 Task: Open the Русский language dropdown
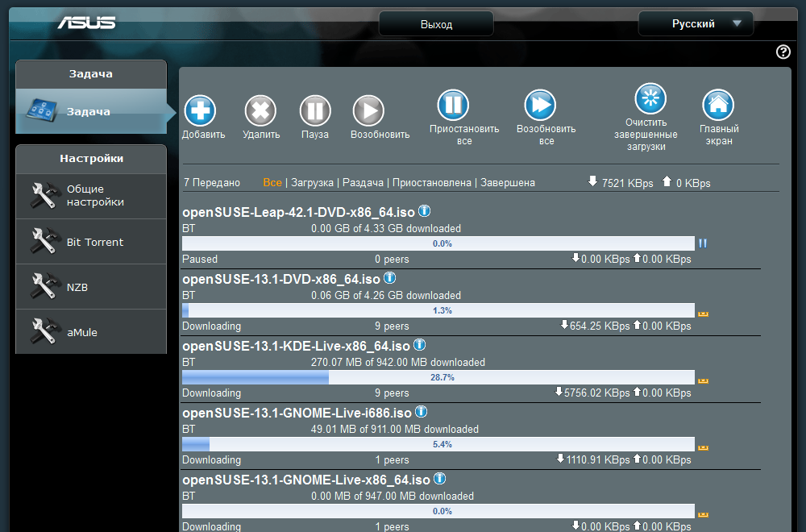coord(696,23)
